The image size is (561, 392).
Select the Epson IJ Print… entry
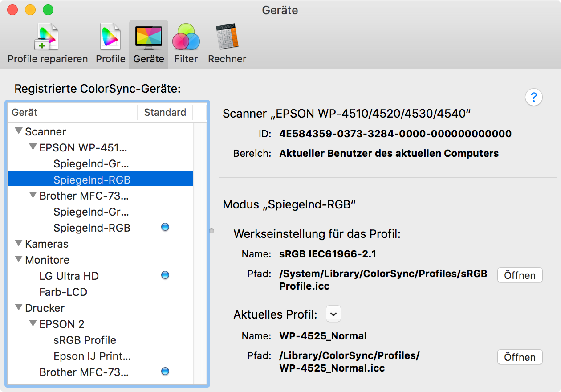(x=101, y=356)
